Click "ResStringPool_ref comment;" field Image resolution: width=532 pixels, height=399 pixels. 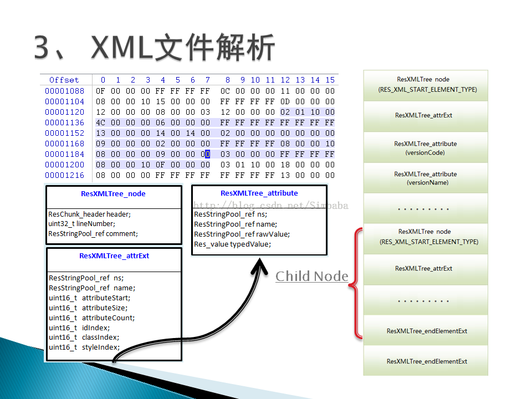pos(93,233)
